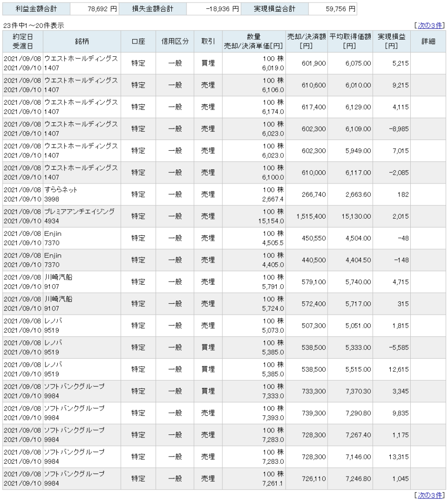Select the loss total -18,936 円 value
The height and width of the screenshot is (501, 448).
click(222, 9)
